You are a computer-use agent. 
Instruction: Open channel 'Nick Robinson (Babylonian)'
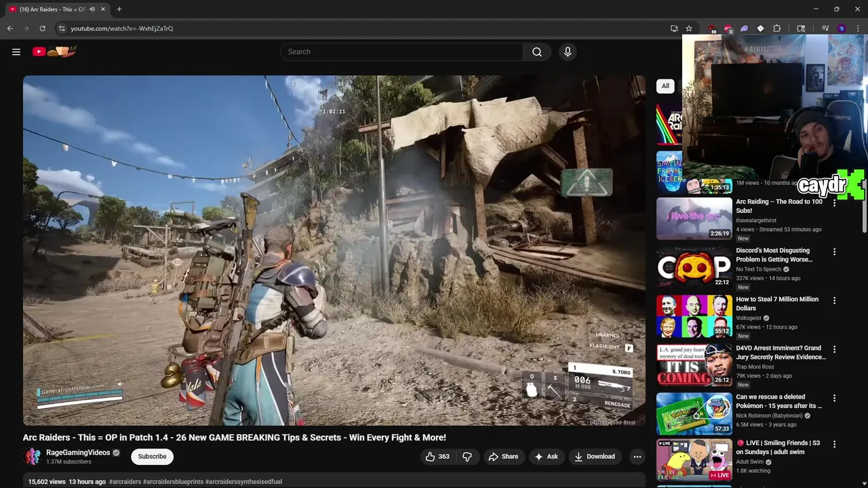pyautogui.click(x=769, y=415)
